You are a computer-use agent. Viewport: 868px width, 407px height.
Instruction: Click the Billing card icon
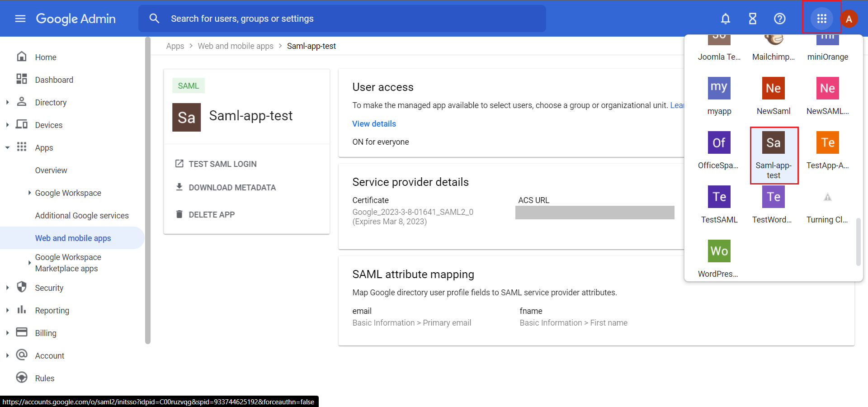tap(22, 332)
